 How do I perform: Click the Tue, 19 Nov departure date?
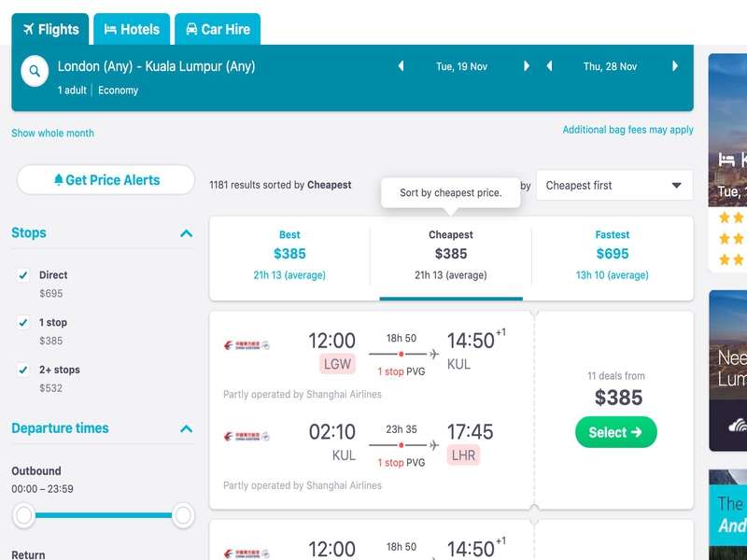point(461,66)
